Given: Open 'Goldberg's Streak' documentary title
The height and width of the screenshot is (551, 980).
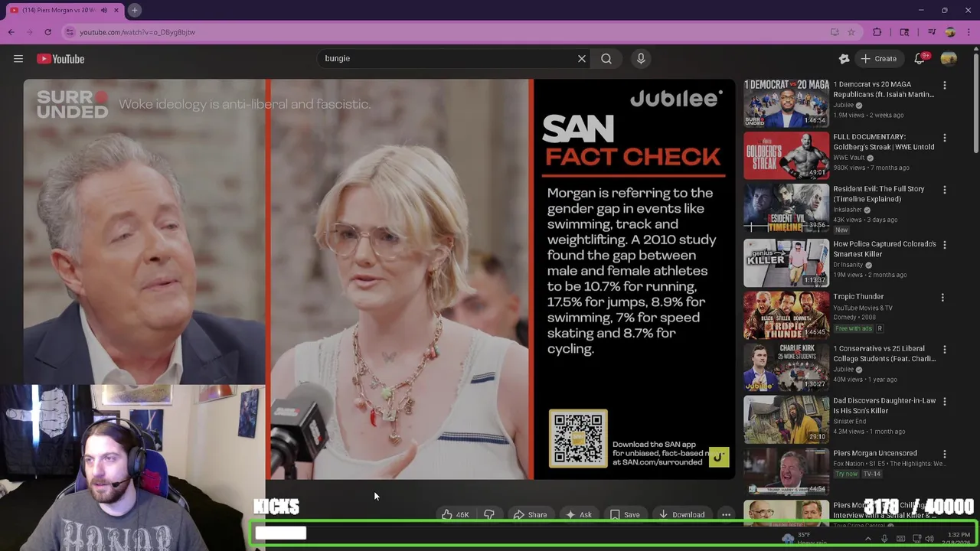Looking at the screenshot, I should tap(884, 142).
